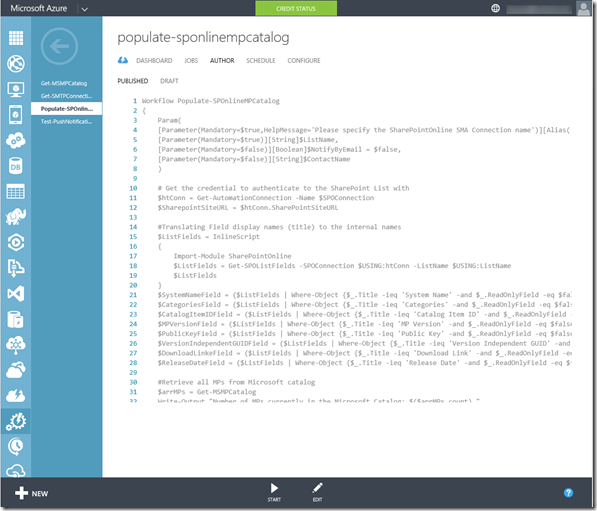Open the CONFIGURE tab
Viewport: 597px width, 511px height.
click(304, 61)
